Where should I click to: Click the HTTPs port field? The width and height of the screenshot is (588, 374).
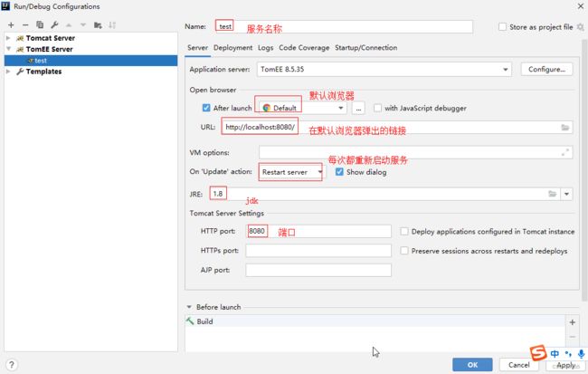(x=318, y=251)
